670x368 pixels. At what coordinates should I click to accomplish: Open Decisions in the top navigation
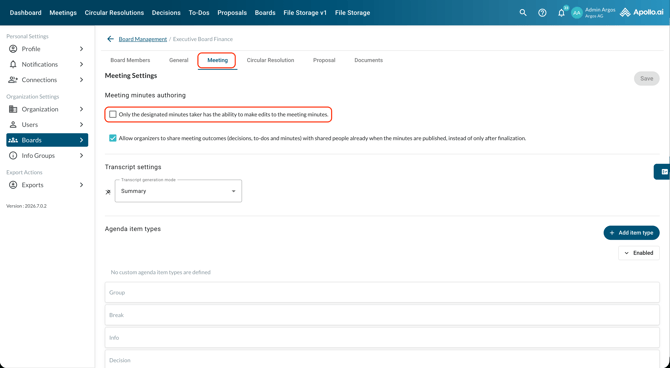(x=166, y=13)
